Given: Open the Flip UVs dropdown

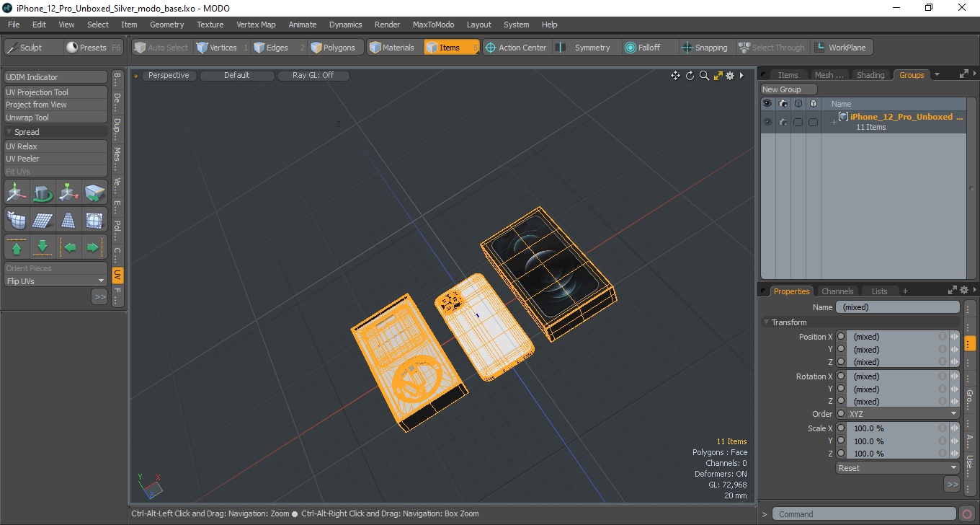Looking at the screenshot, I should pyautogui.click(x=55, y=281).
